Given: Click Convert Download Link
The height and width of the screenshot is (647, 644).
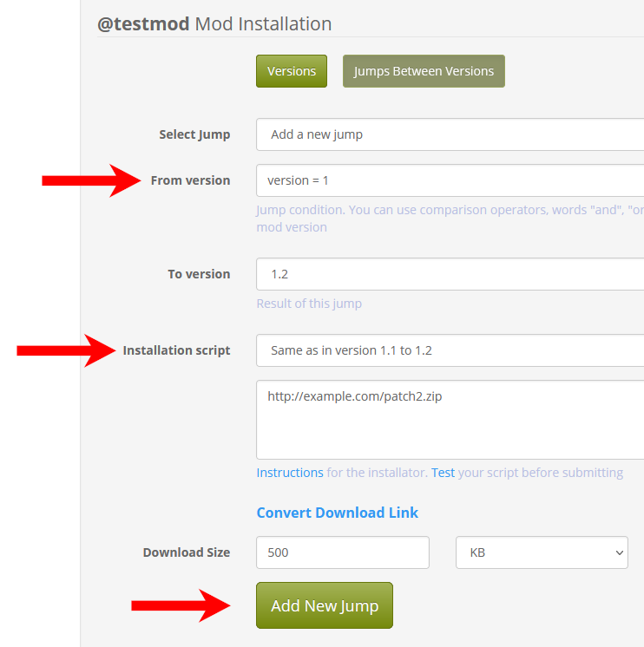Looking at the screenshot, I should click(x=338, y=513).
